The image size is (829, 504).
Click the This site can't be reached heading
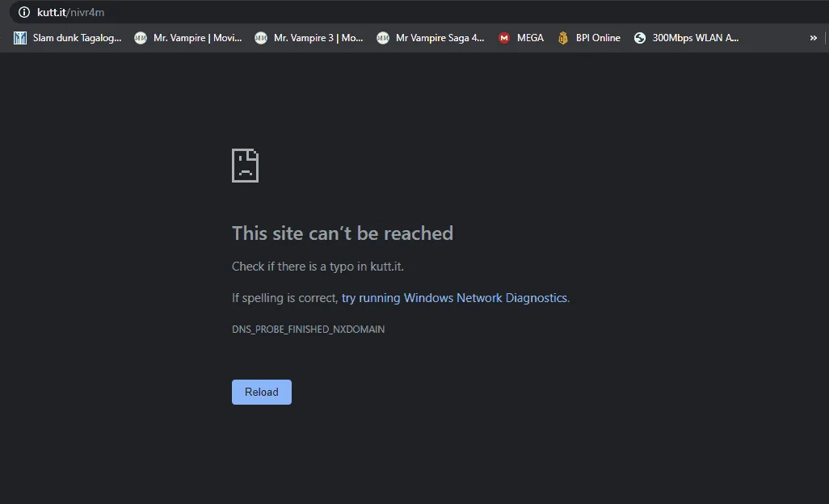pos(343,233)
